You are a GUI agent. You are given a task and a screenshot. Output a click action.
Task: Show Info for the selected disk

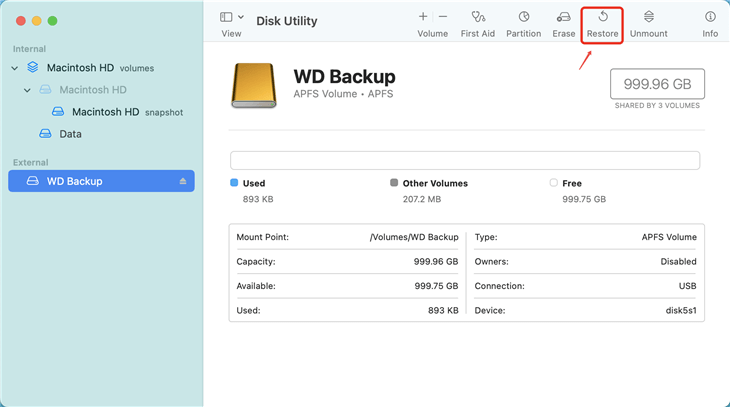(x=710, y=24)
